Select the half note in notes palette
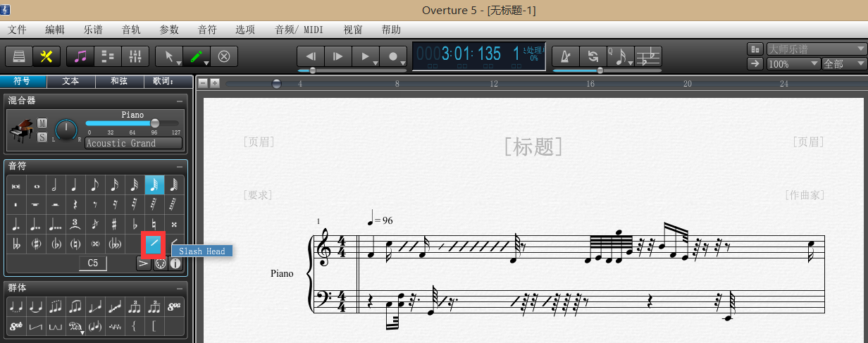 [55, 185]
